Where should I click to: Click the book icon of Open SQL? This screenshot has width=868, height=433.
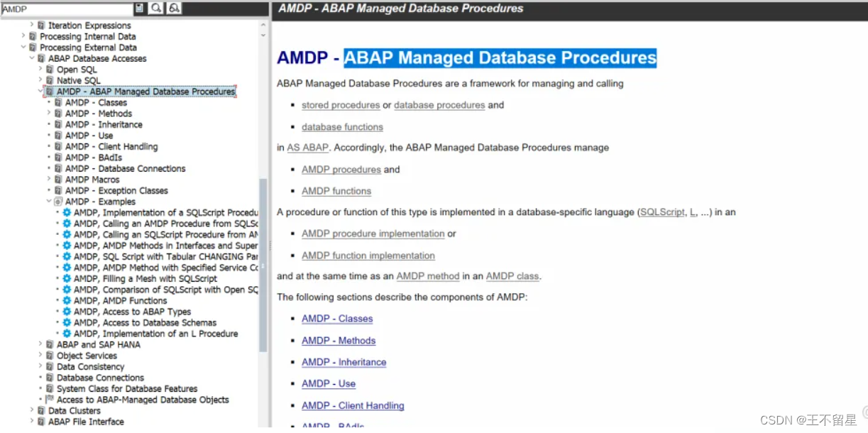point(50,70)
